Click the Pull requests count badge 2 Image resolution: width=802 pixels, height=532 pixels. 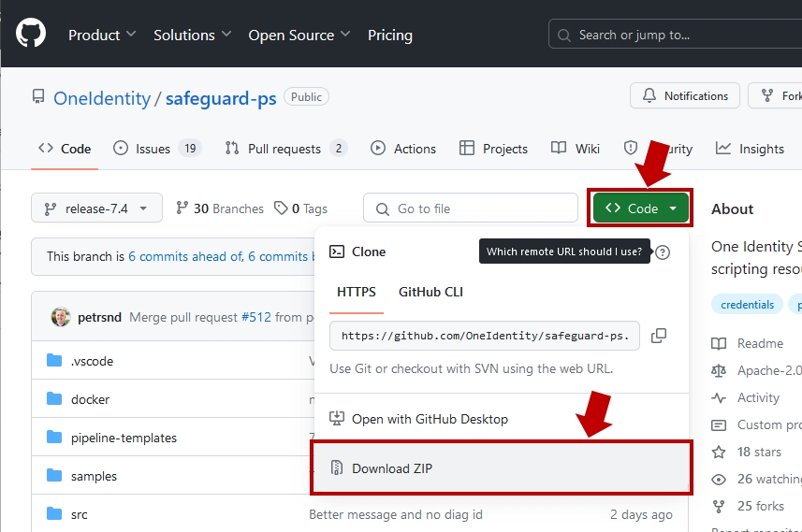338,149
